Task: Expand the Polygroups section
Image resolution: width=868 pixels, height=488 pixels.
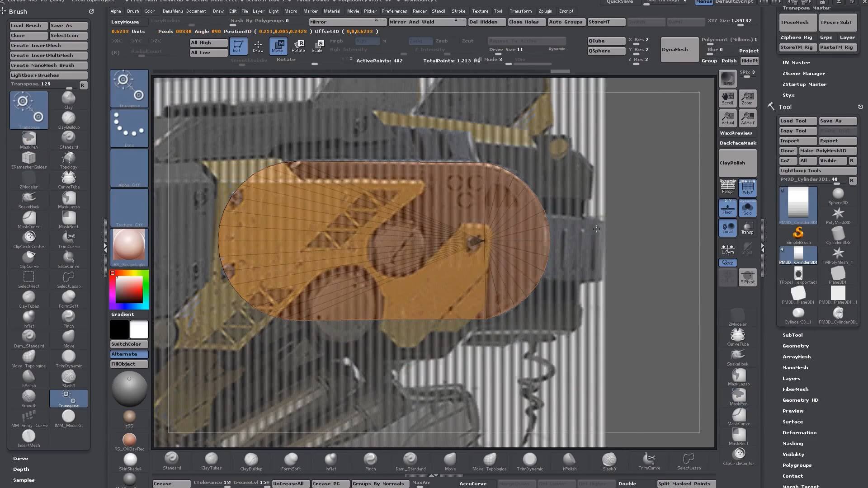Action: (x=797, y=465)
